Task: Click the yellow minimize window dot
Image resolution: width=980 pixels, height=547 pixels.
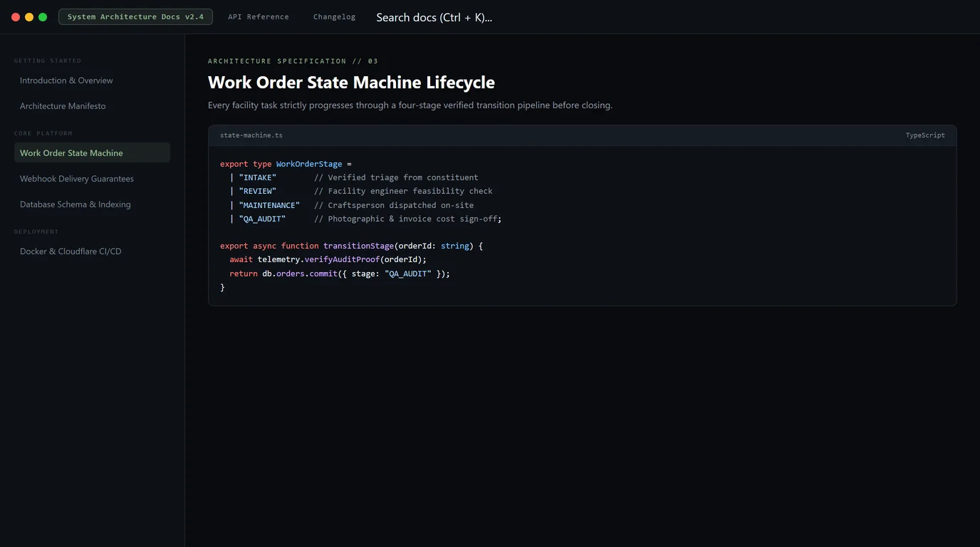Action: pyautogui.click(x=29, y=17)
